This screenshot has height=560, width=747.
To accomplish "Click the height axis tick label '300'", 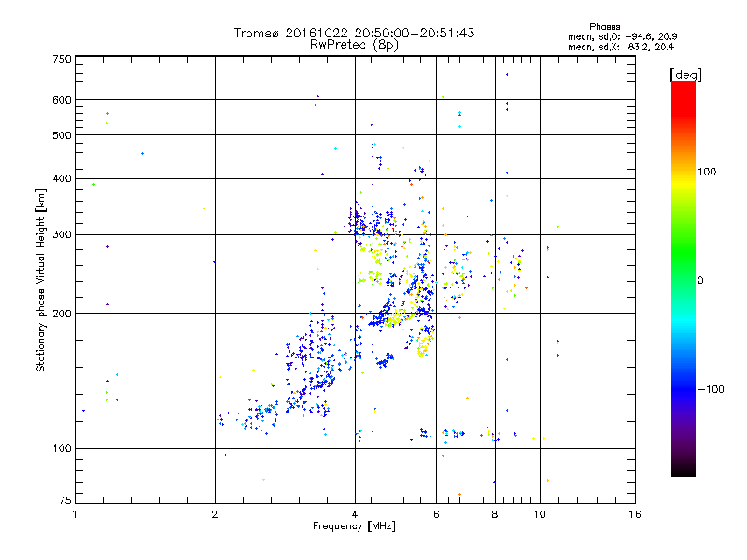I will [62, 235].
